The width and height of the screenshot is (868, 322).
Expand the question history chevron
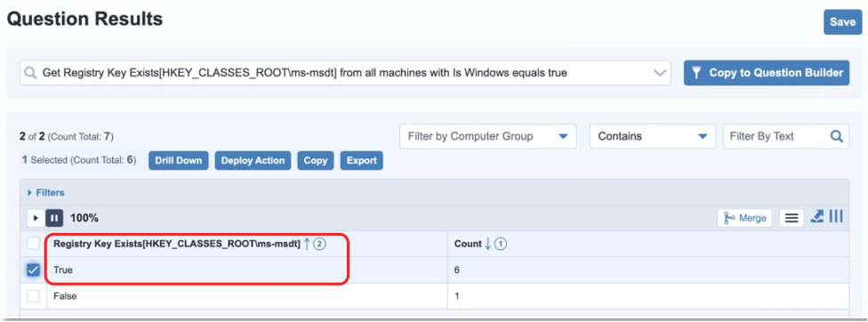point(659,73)
